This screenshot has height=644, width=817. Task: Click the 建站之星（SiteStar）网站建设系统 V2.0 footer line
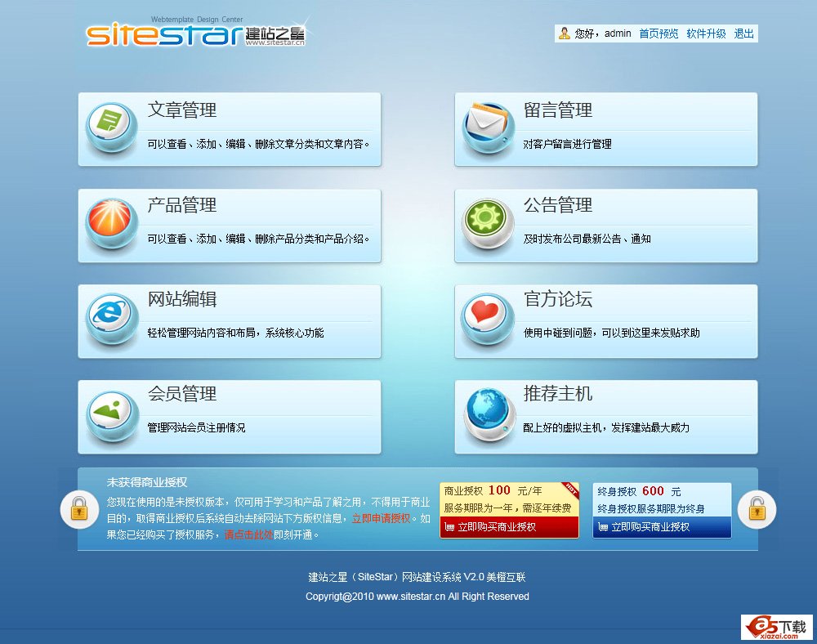pos(417,577)
